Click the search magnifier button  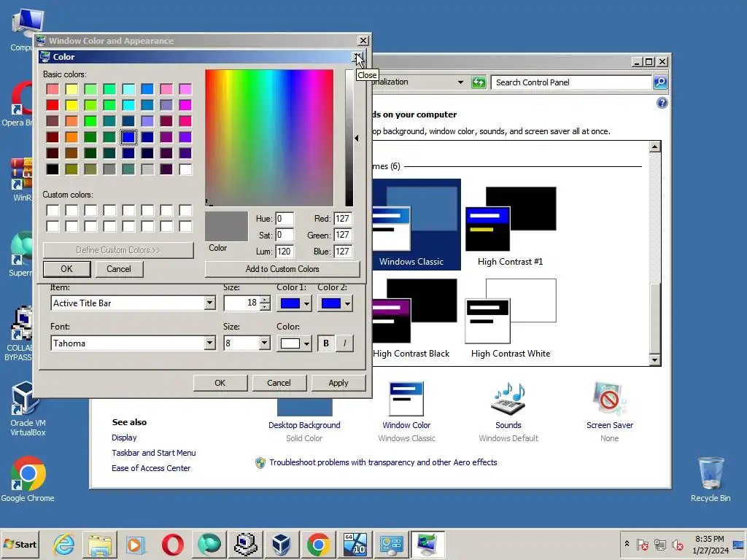659,82
